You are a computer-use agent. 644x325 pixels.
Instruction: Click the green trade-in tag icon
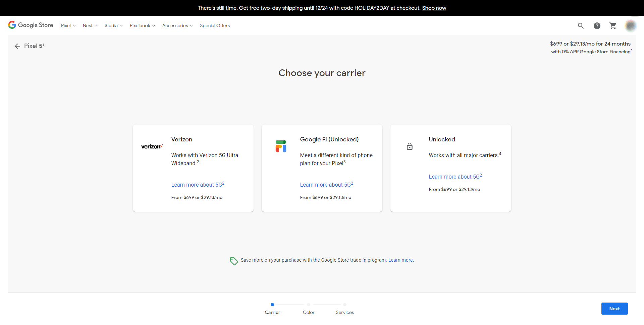234,261
